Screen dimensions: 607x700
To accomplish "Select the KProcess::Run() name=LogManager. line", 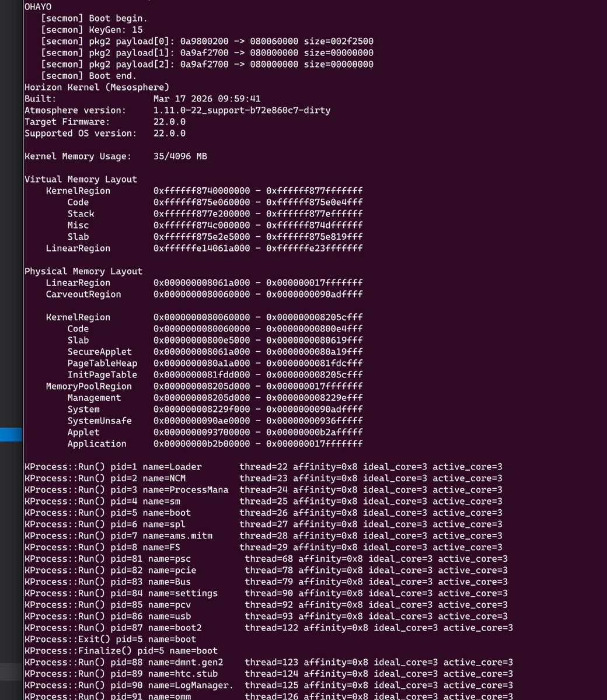I will [269, 685].
